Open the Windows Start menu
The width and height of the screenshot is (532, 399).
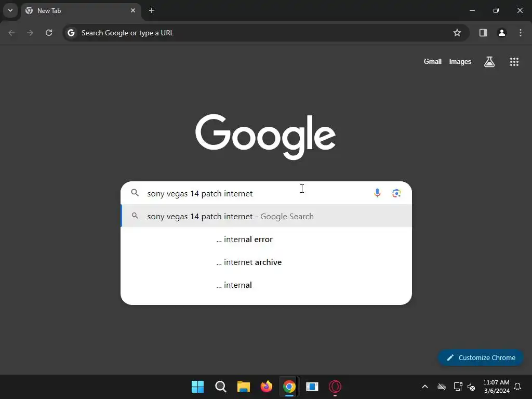197,387
